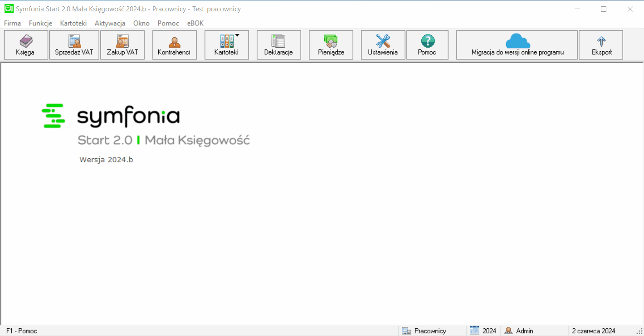Open the Aktywacja menu
644x336 pixels.
tap(110, 23)
